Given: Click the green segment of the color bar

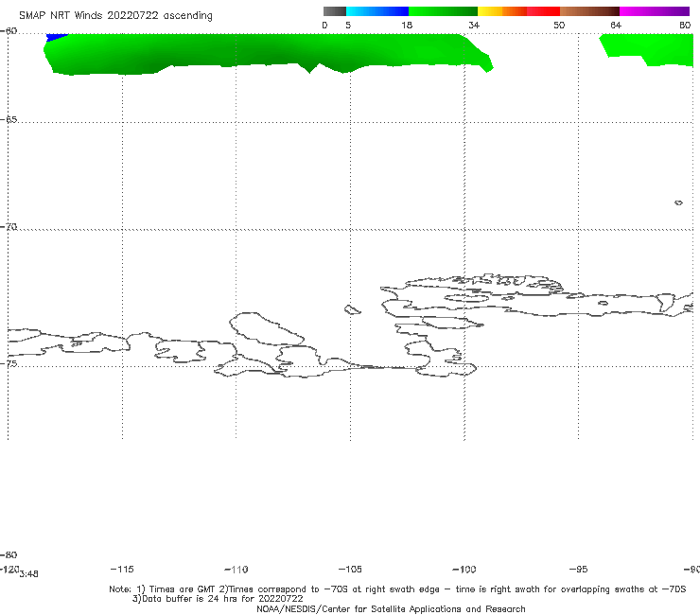Looking at the screenshot, I should coord(443,11).
